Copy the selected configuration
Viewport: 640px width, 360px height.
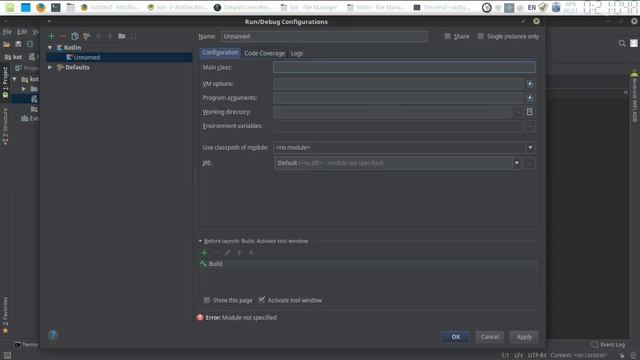pos(75,36)
